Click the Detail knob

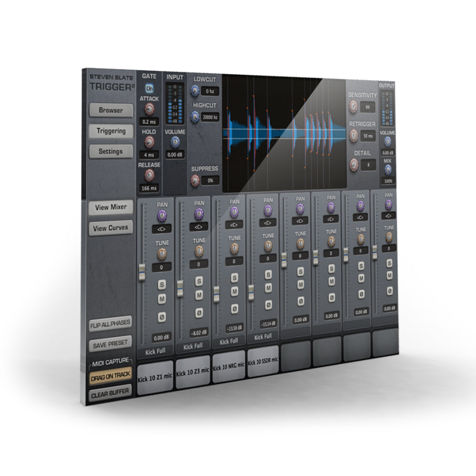(x=354, y=165)
